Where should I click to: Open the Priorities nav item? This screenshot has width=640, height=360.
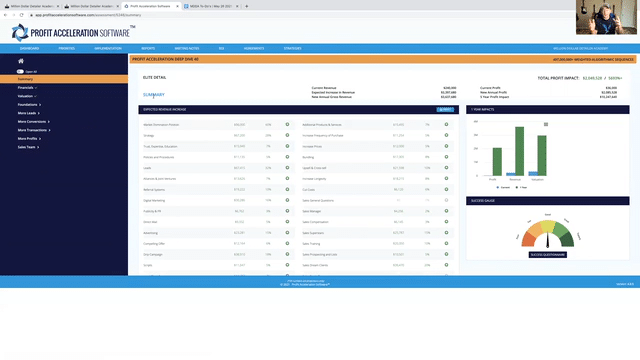[x=67, y=49]
